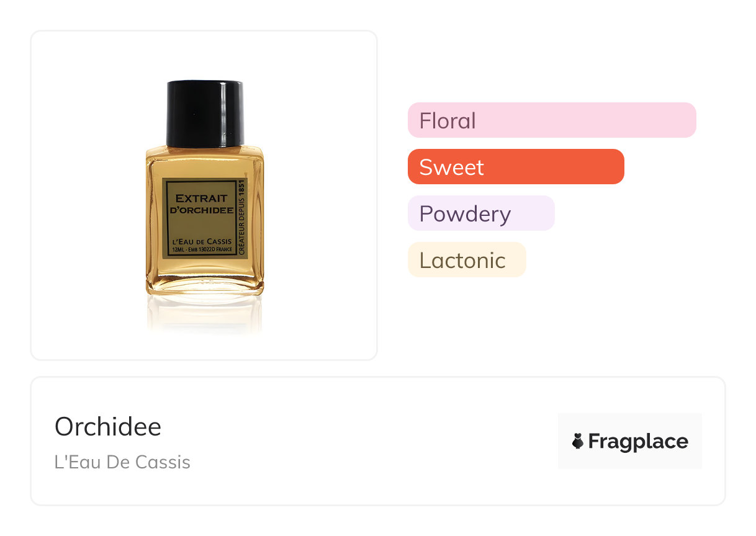The image size is (756, 536).
Task: Click the black cap of the perfume bottle
Action: tap(204, 113)
